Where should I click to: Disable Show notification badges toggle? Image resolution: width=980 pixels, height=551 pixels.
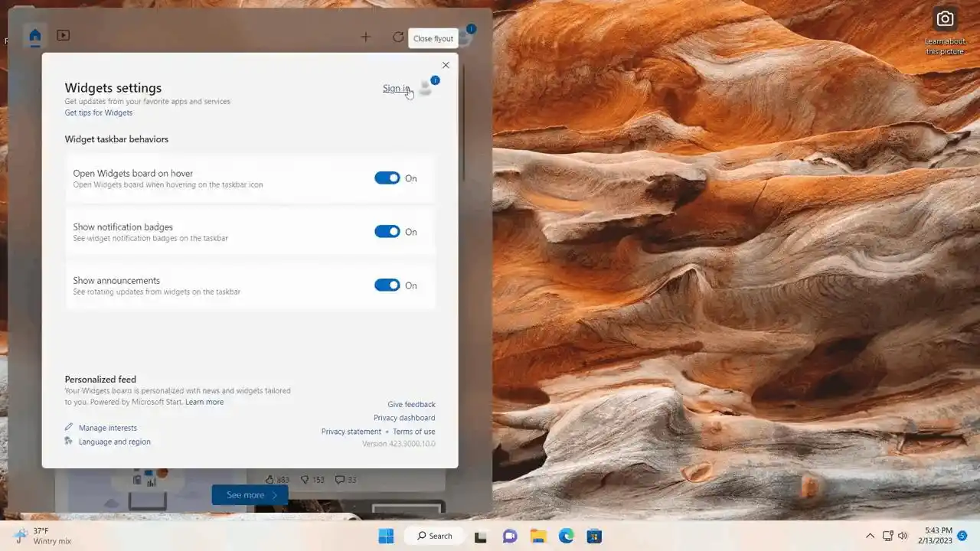pos(387,232)
